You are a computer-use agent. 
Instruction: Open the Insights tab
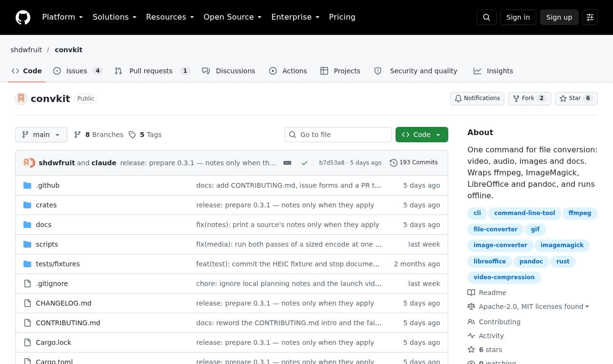coord(493,71)
